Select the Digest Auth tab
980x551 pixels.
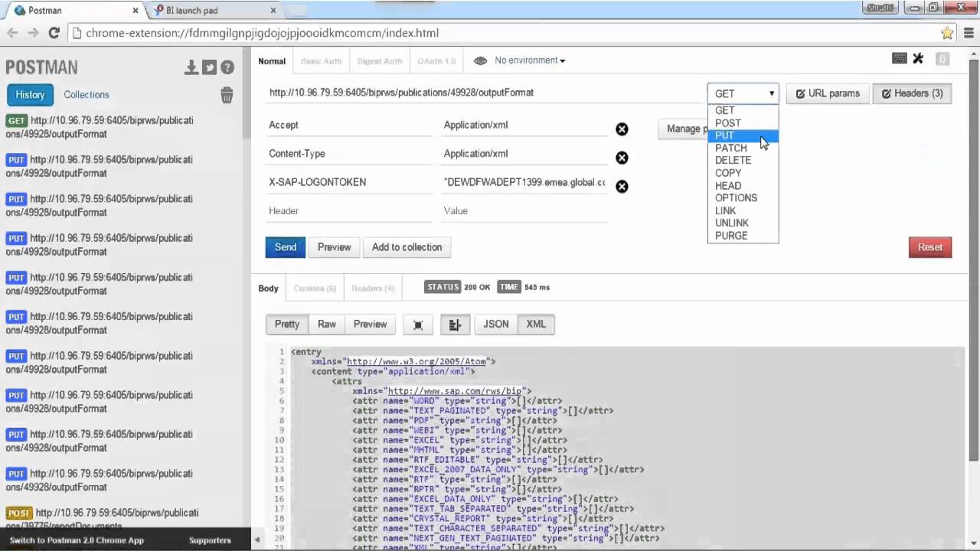tap(379, 61)
